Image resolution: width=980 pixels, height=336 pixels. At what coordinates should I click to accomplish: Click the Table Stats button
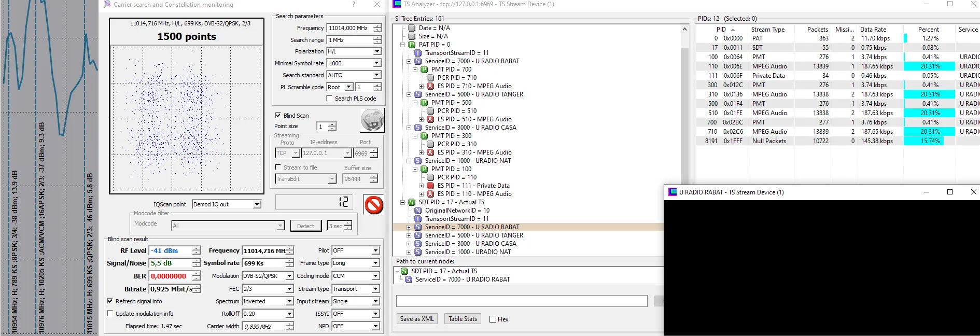[x=463, y=319]
